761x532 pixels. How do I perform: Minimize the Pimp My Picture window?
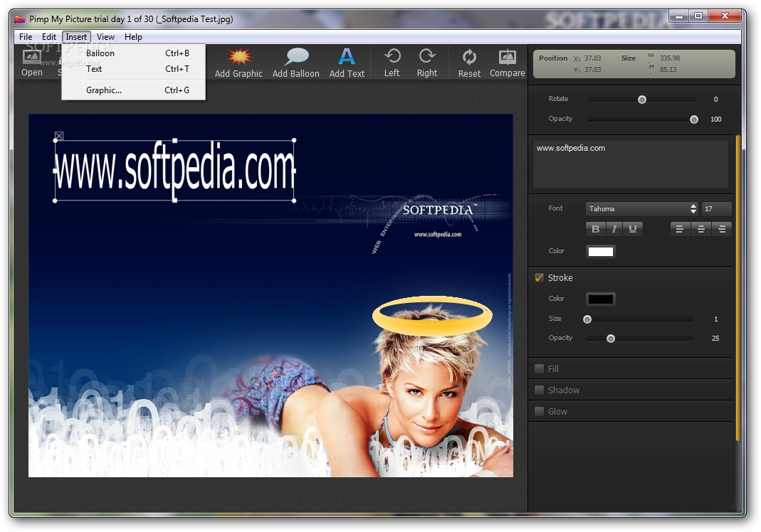point(679,16)
